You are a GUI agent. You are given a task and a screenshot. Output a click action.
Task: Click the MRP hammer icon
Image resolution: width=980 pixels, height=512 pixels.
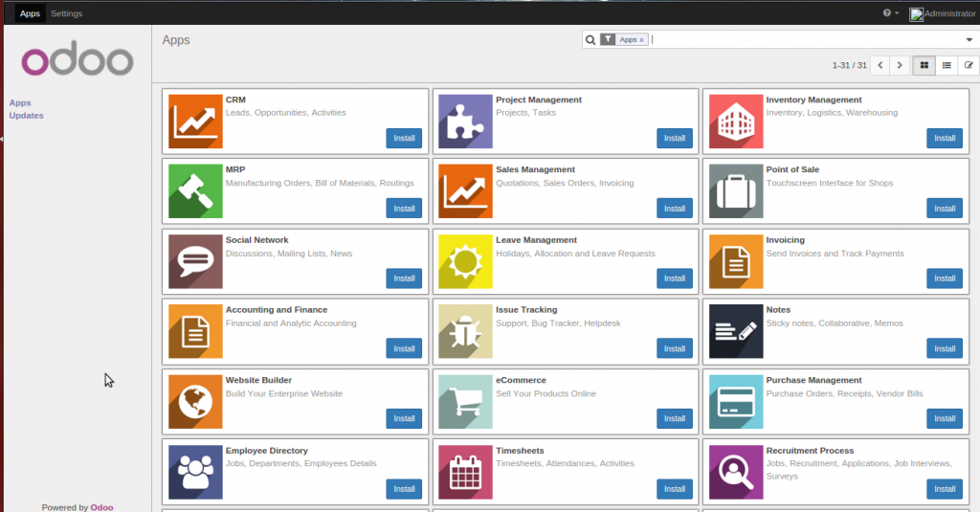pos(195,191)
